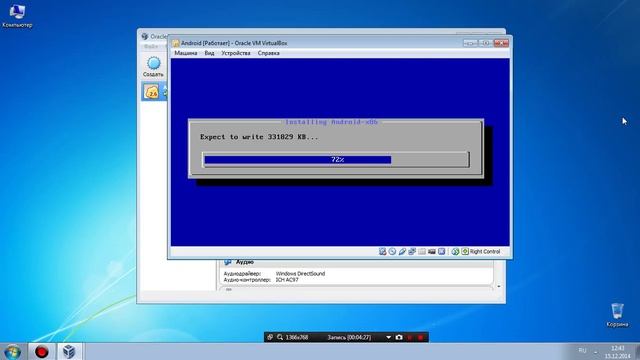Screen dimensions: 640x360
Task: Take a screenshot with recorder camera icon
Action: [399, 337]
